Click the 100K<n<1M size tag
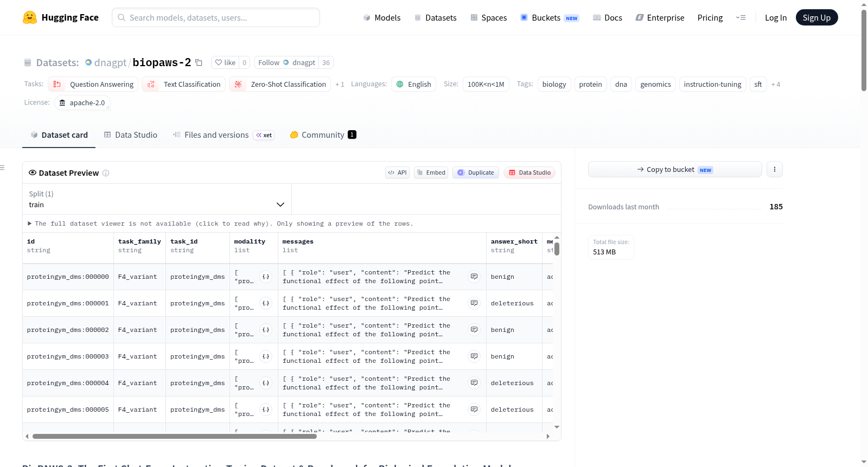The height and width of the screenshot is (467, 868). coord(486,84)
